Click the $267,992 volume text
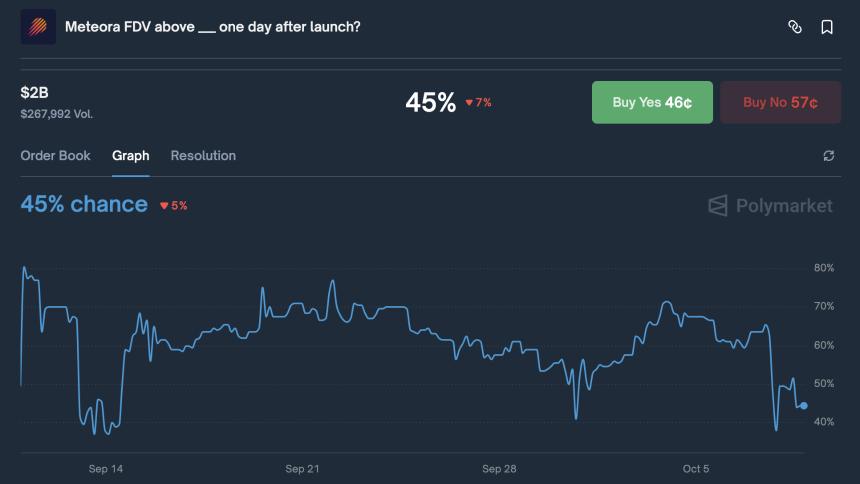The image size is (860, 484). tap(57, 114)
